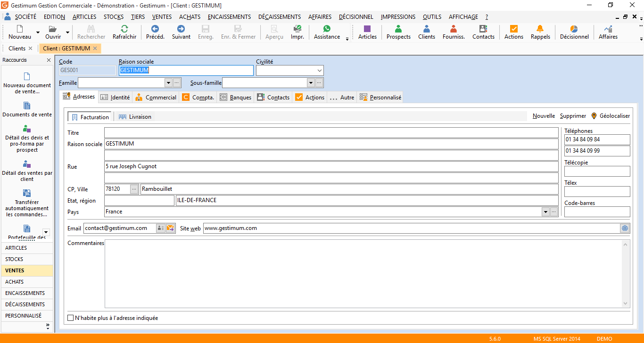Open Détail des ventes par client shortcut
Image resolution: width=644 pixels, height=343 pixels.
pyautogui.click(x=27, y=171)
